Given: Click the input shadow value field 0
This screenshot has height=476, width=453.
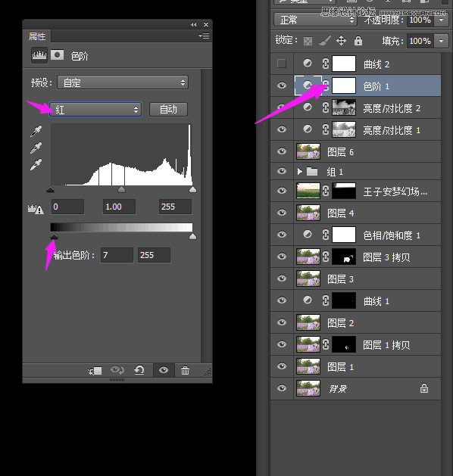Looking at the screenshot, I should point(67,207).
